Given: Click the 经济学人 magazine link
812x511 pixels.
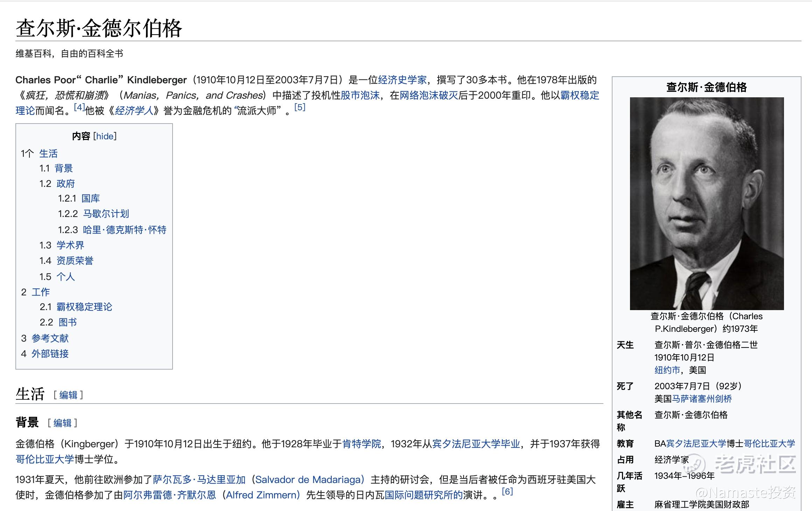Looking at the screenshot, I should coord(134,111).
